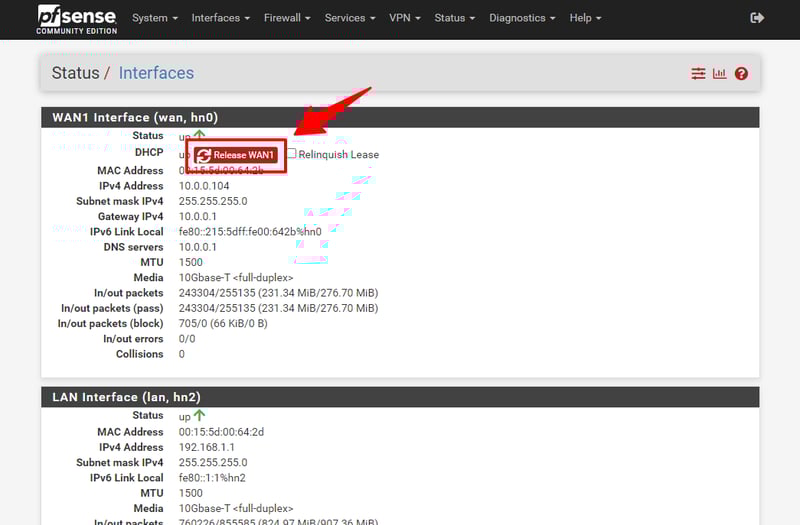Viewport: 800px width, 525px height.
Task: Click the sliders settings icon in header
Action: coord(698,74)
